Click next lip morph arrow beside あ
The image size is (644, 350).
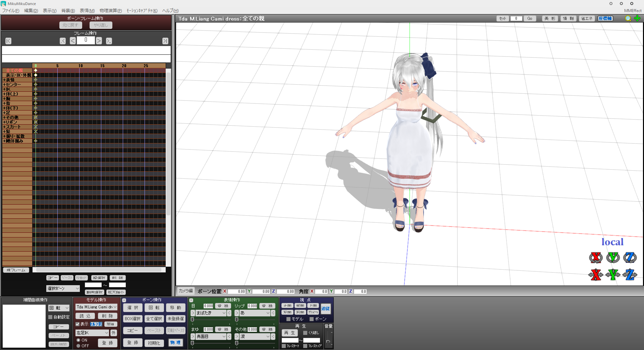(273, 313)
